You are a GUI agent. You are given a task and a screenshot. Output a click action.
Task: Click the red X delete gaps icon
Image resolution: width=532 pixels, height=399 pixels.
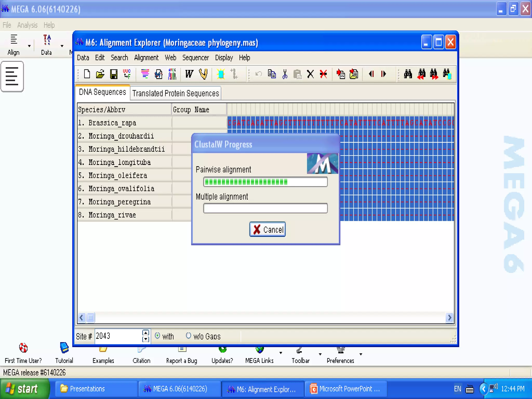click(323, 74)
